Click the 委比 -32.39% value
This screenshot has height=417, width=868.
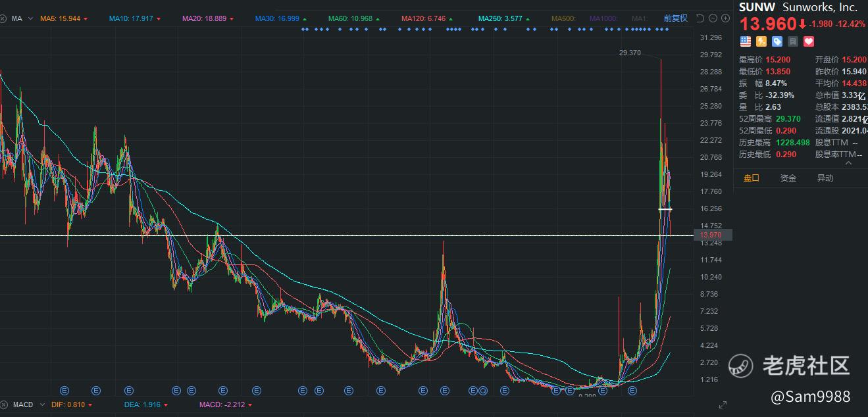[780, 95]
